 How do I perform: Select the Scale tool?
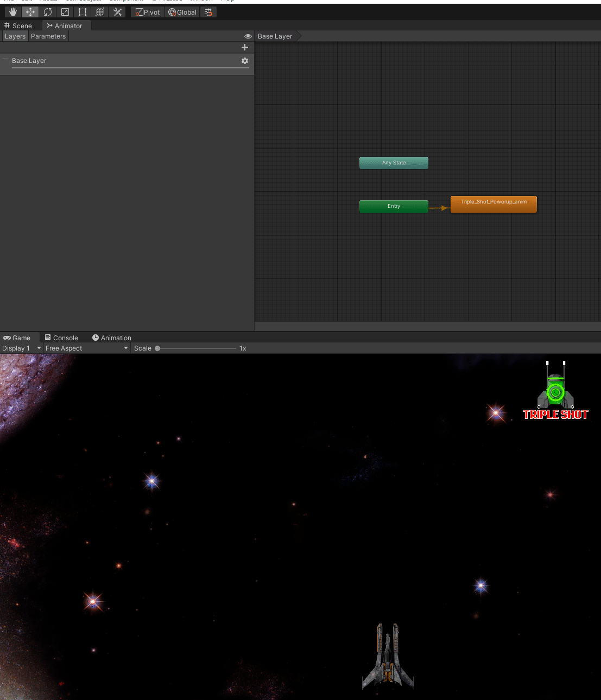pos(65,12)
